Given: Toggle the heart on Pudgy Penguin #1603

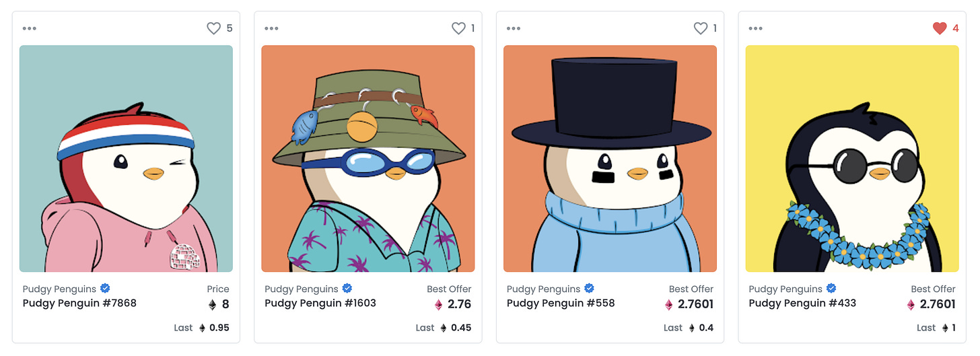Looking at the screenshot, I should (x=458, y=28).
